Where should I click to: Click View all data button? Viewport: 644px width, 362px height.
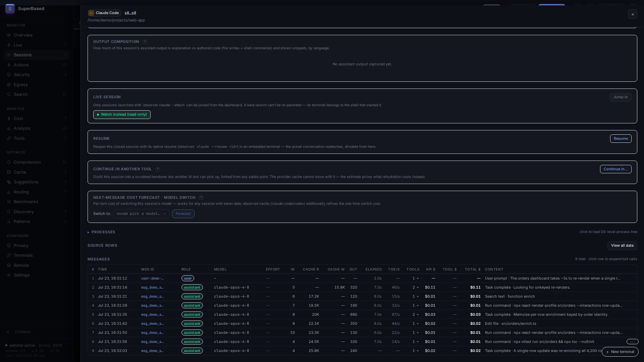pos(622,246)
